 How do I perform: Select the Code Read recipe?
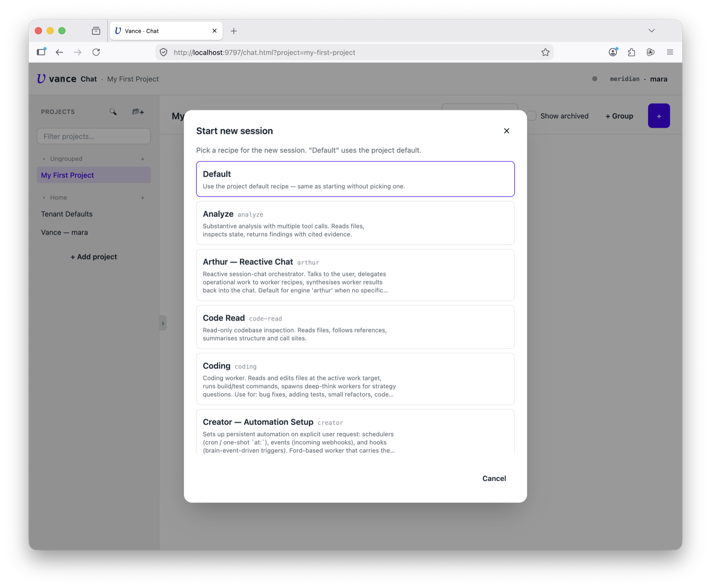[x=355, y=327]
